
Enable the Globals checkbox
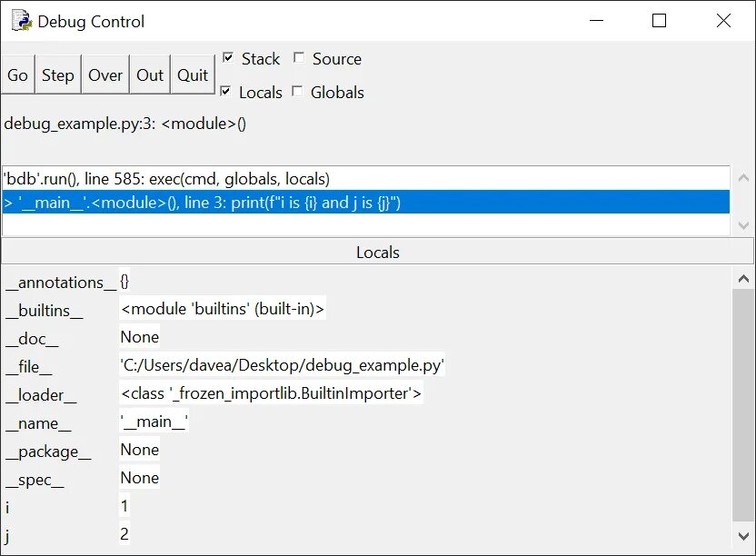tap(297, 91)
